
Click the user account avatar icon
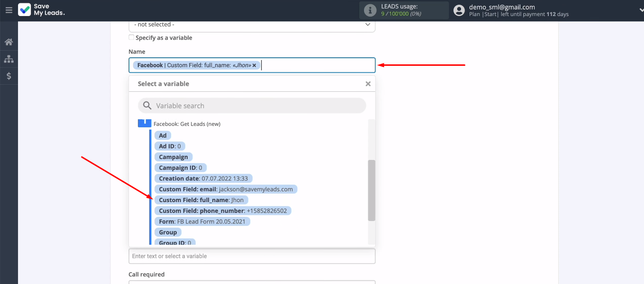click(x=459, y=10)
